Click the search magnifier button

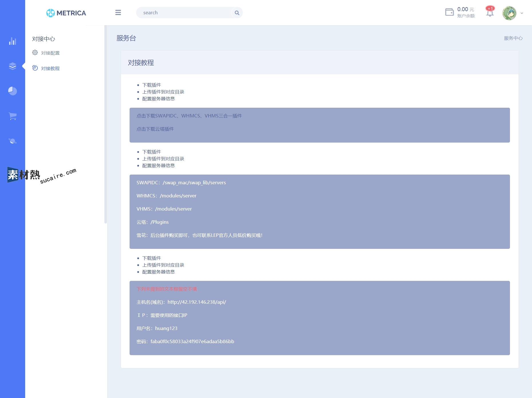tap(237, 13)
